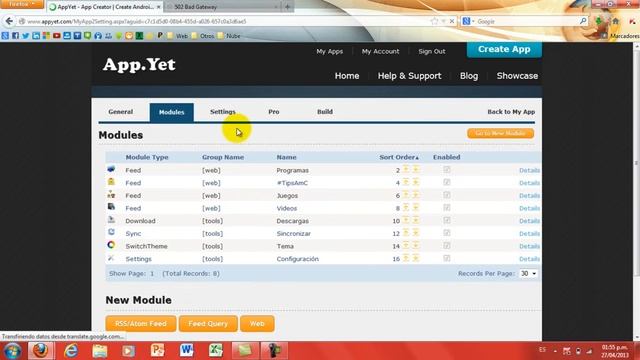Open the Showcase navigation item
The height and width of the screenshot is (360, 640).
click(x=517, y=76)
